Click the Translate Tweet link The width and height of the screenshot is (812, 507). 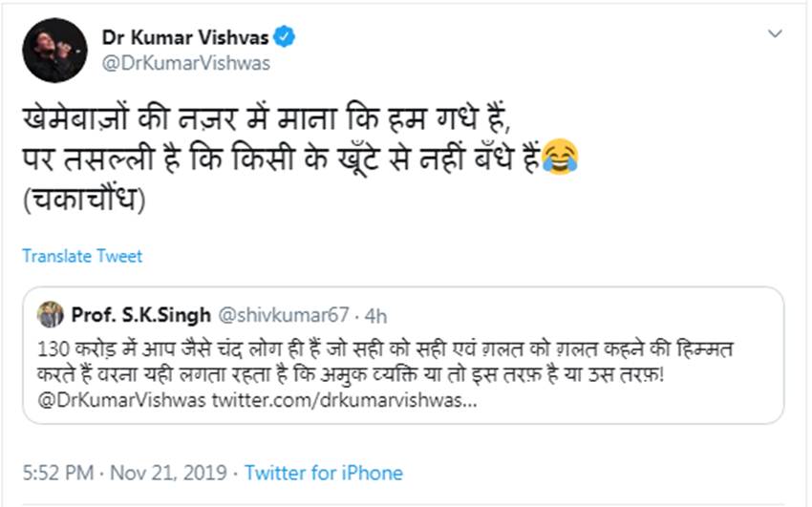(x=82, y=256)
